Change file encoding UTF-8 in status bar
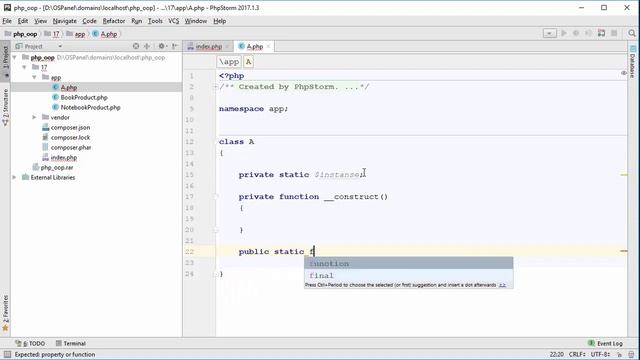The width and height of the screenshot is (640, 360). [x=600, y=355]
